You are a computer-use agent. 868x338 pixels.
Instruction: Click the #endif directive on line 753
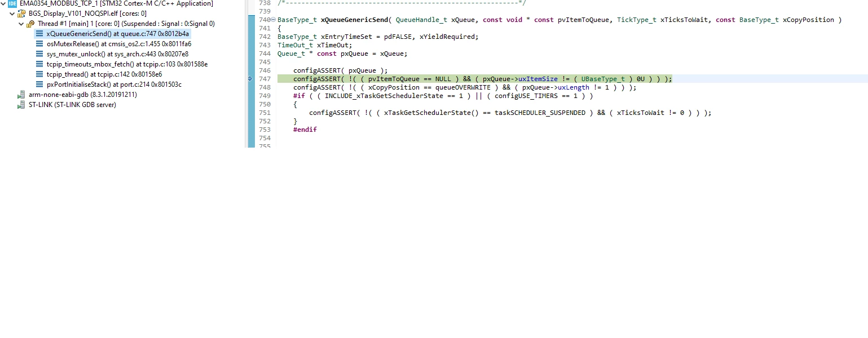tap(305, 130)
